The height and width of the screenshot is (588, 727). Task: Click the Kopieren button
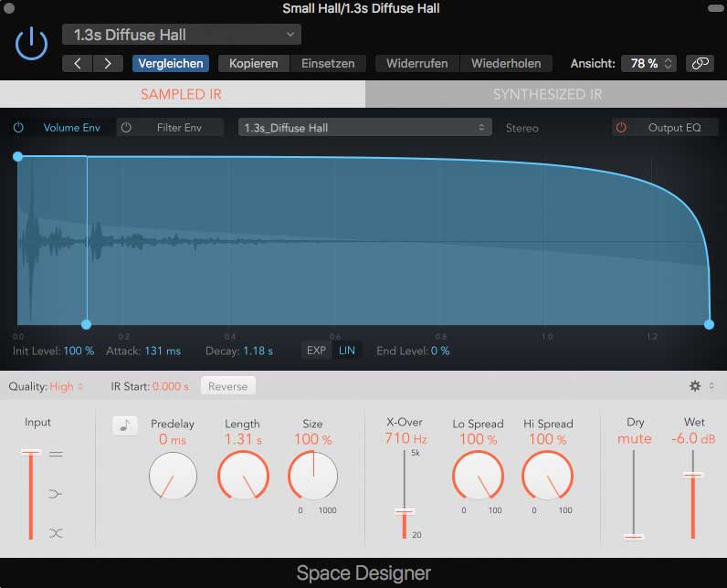point(253,64)
